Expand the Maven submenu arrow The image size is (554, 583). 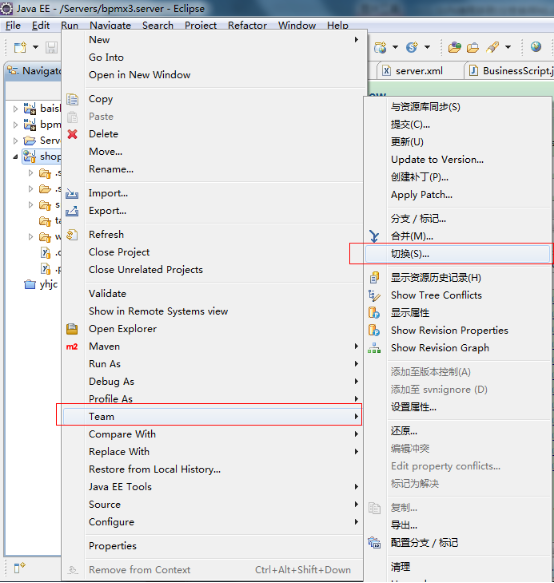tap(356, 346)
